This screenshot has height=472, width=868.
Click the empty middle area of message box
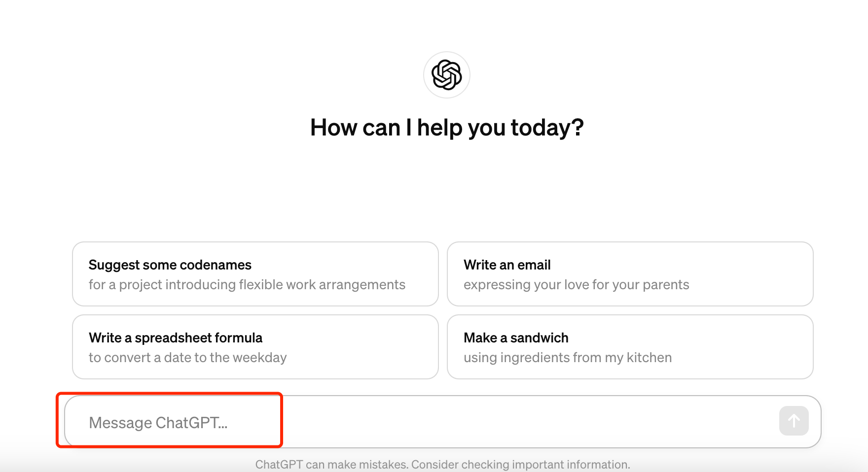pos(493,422)
